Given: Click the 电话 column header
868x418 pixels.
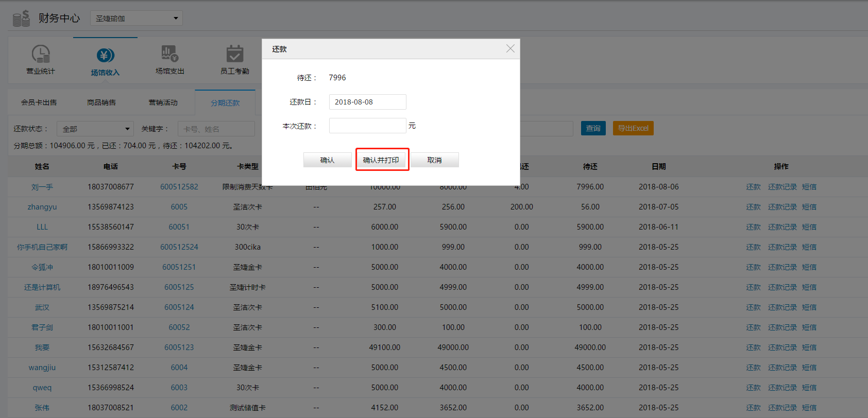Looking at the screenshot, I should click(x=111, y=167).
